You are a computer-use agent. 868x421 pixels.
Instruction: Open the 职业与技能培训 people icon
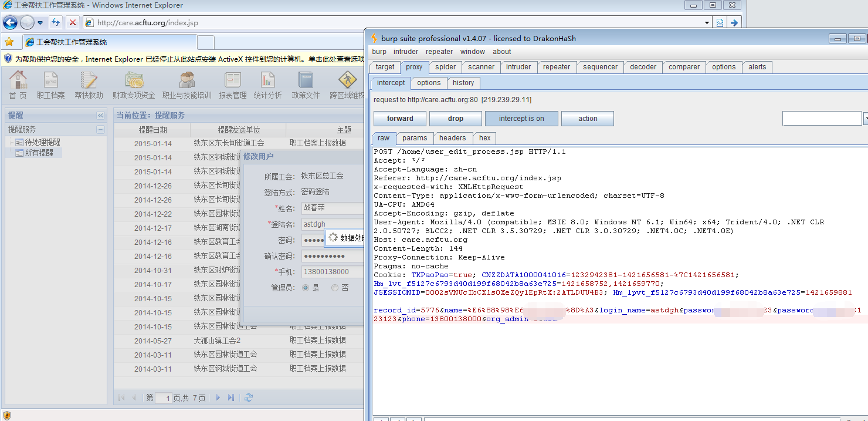[x=187, y=80]
